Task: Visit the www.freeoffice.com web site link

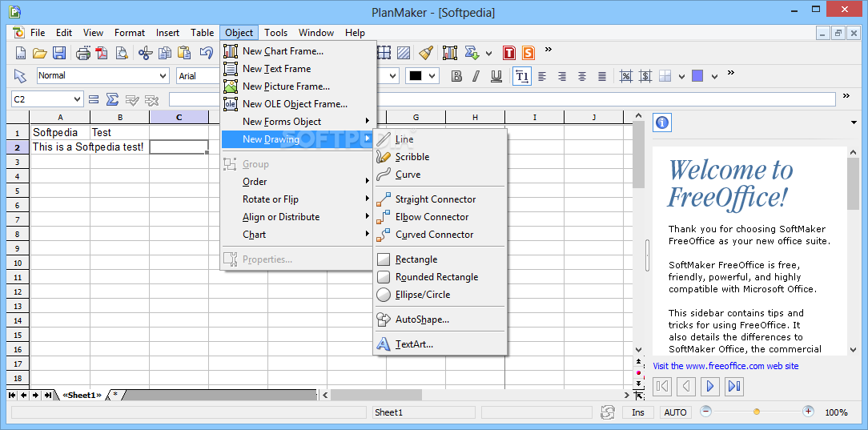Action: (x=725, y=366)
